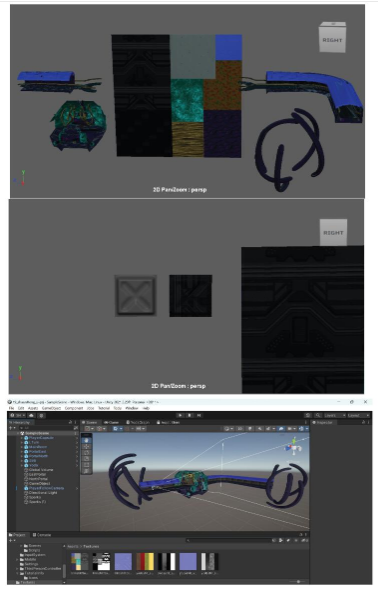Select the Rotate tool in the scene toolbar
Image resolution: width=378 pixels, height=593 pixels.
click(87, 452)
